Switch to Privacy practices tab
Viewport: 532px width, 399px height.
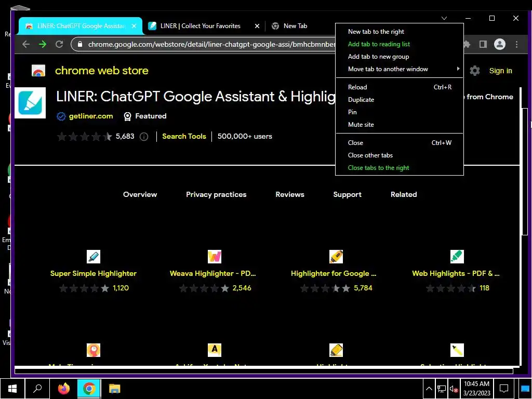(216, 194)
